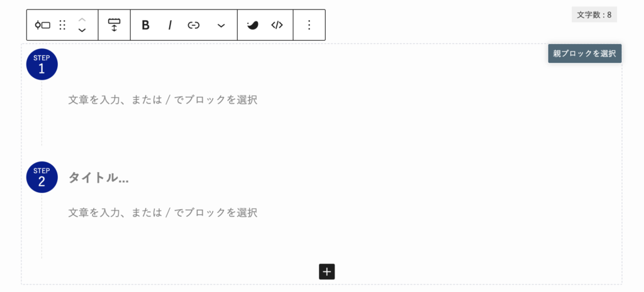Click the step block type icon
Image resolution: width=644 pixels, height=292 pixels.
(x=43, y=25)
